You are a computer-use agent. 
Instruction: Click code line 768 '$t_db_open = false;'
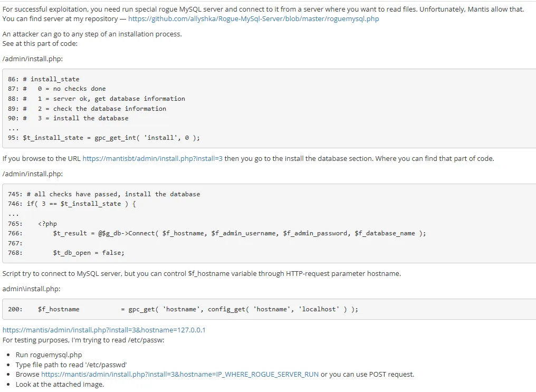(x=66, y=253)
